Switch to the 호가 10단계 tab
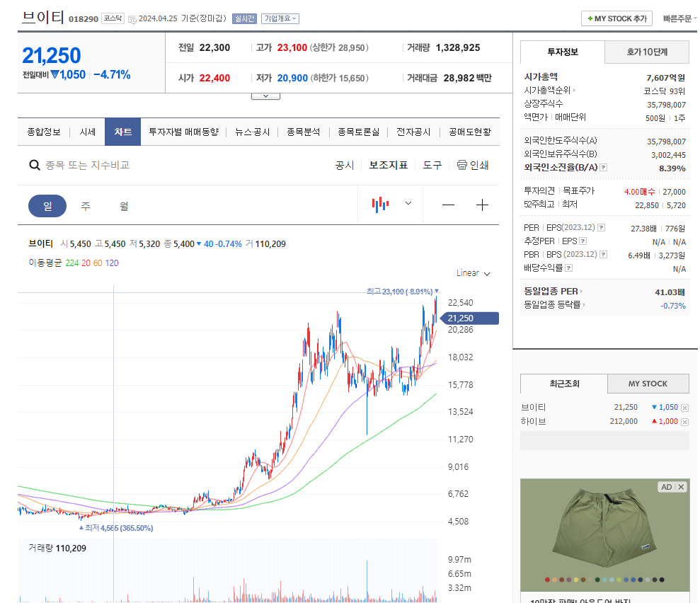The height and width of the screenshot is (603, 700). (x=646, y=52)
